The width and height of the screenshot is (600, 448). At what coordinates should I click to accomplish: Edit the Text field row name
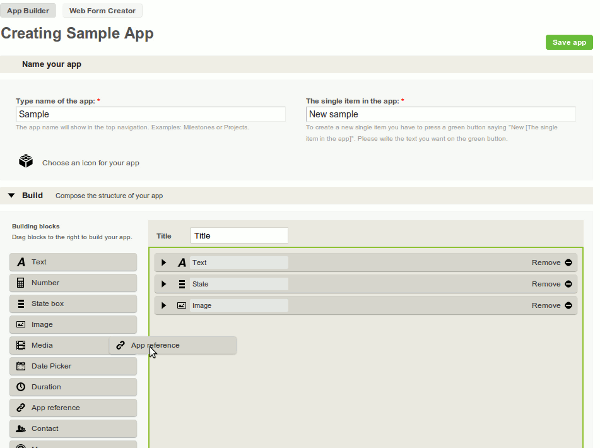239,263
